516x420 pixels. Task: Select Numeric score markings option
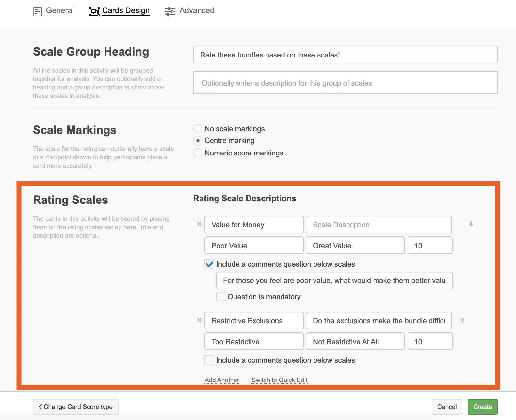click(x=198, y=153)
